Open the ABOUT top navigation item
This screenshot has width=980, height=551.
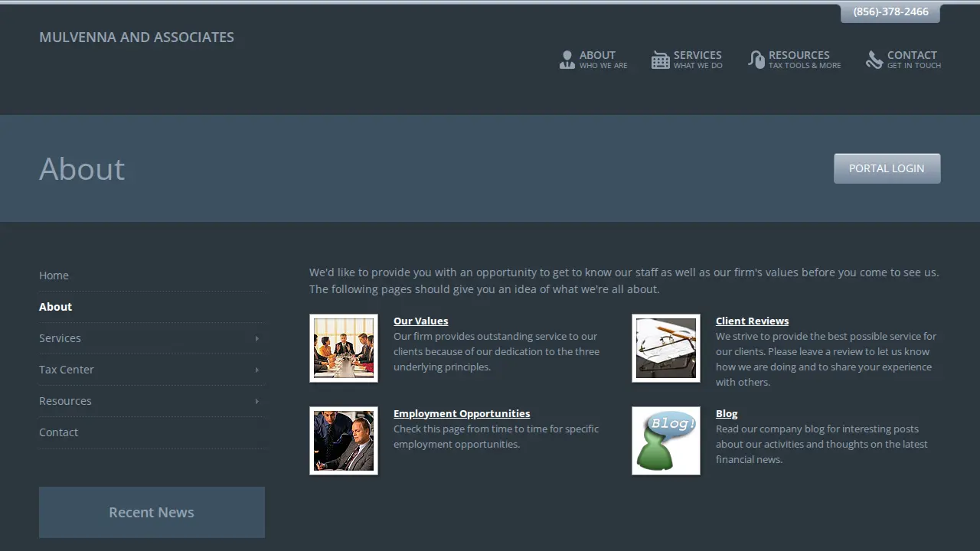click(593, 60)
